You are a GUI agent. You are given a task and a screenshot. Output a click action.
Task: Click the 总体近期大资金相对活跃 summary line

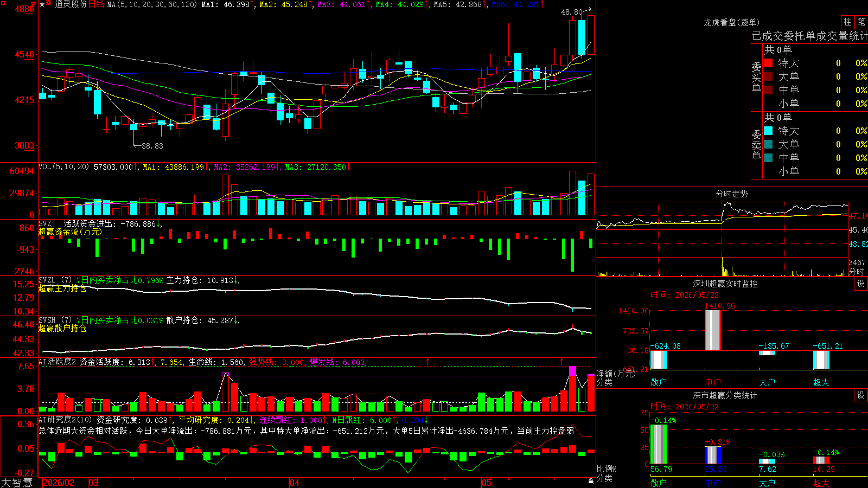point(307,431)
